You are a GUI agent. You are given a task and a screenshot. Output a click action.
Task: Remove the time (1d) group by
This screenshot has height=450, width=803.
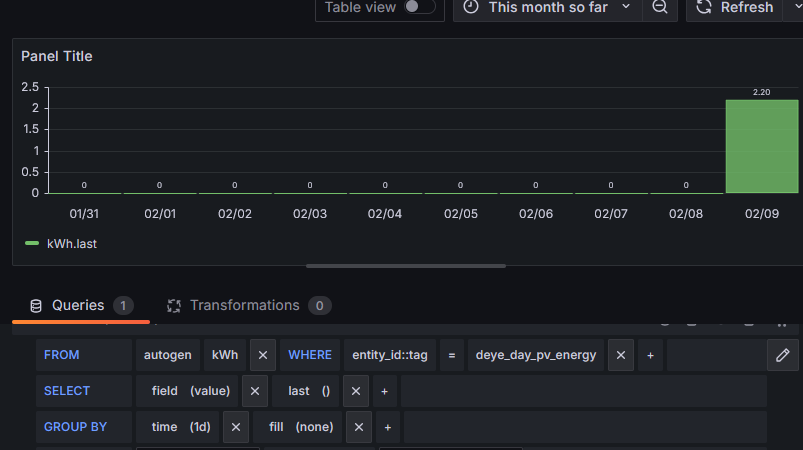tap(235, 427)
